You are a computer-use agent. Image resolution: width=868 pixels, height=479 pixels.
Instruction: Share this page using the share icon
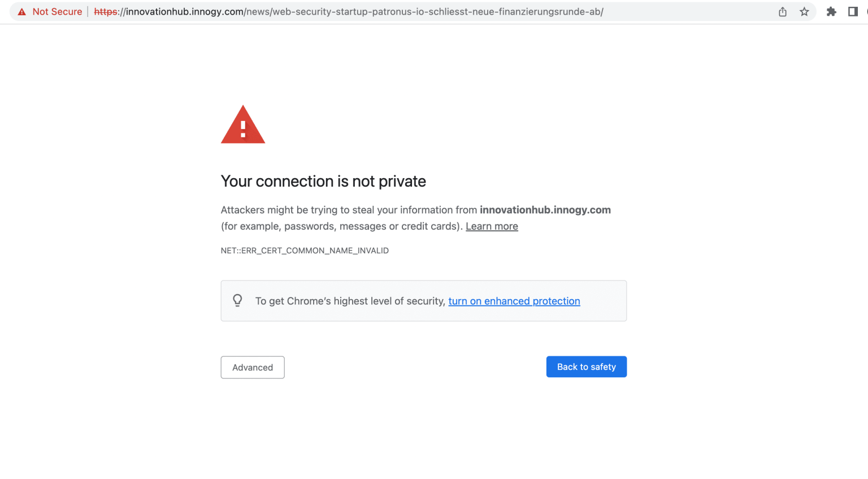pos(783,12)
